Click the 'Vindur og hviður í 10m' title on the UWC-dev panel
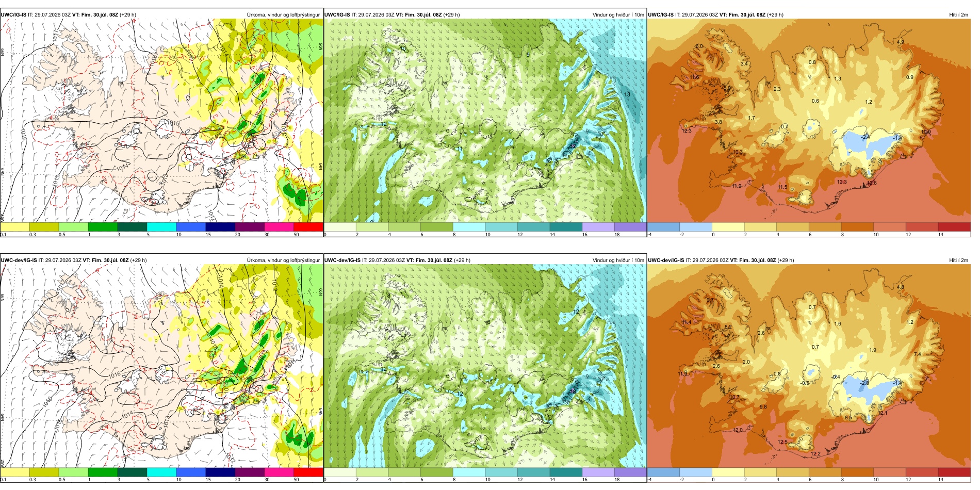The width and height of the screenshot is (980, 490). 618,260
